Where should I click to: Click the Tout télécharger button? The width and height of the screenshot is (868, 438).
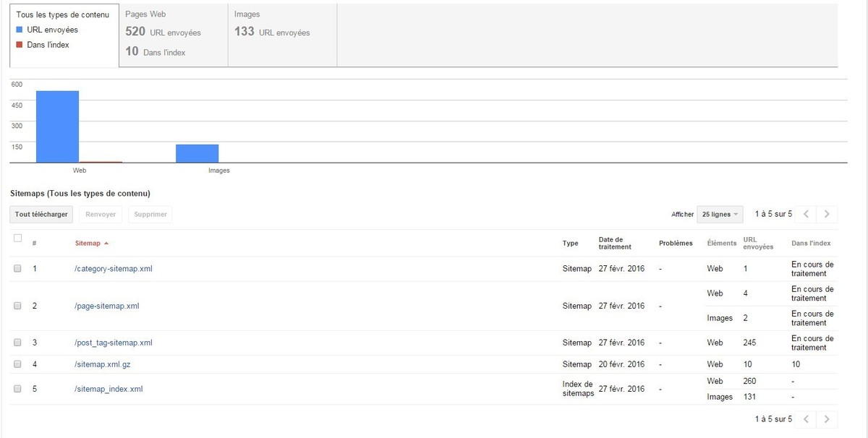point(41,215)
